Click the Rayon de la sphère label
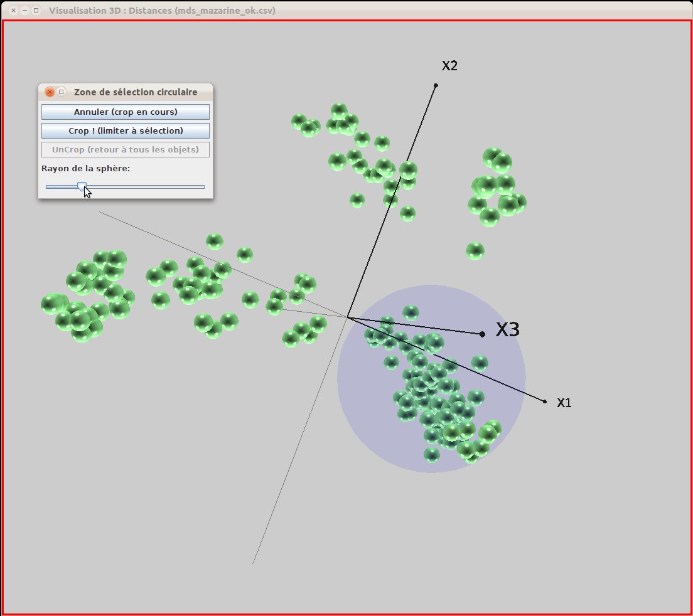 pos(85,169)
